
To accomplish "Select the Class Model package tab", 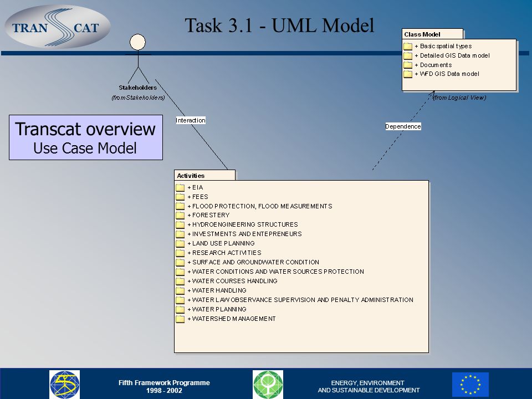I will [433, 34].
